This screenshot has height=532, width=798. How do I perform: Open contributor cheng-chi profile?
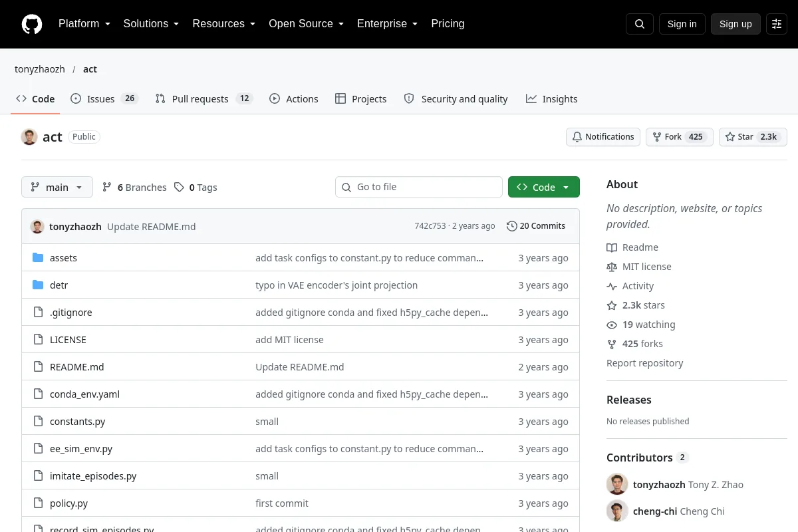pos(679,511)
